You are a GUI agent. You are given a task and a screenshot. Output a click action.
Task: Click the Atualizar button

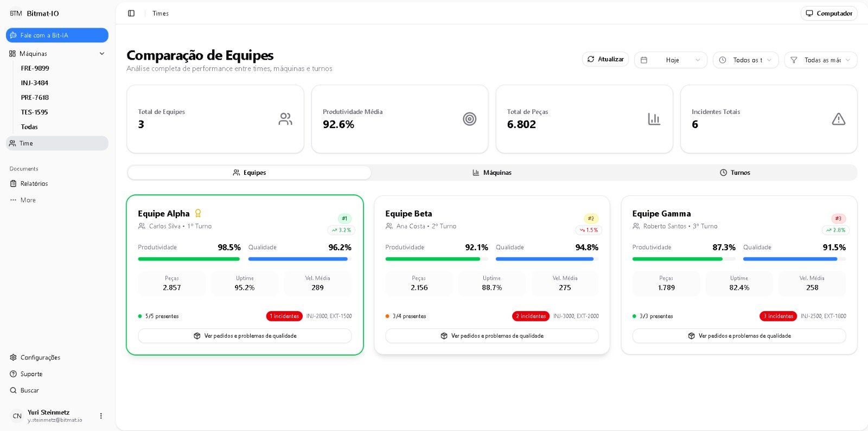pyautogui.click(x=605, y=59)
